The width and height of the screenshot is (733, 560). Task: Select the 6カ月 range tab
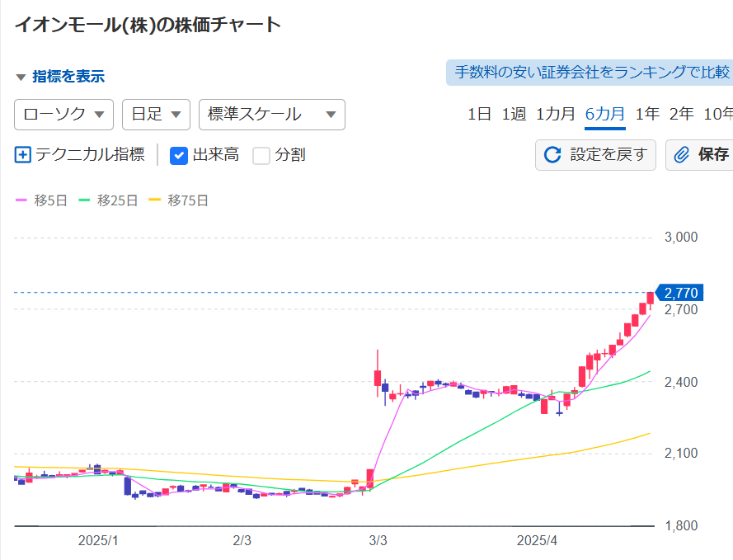point(605,114)
